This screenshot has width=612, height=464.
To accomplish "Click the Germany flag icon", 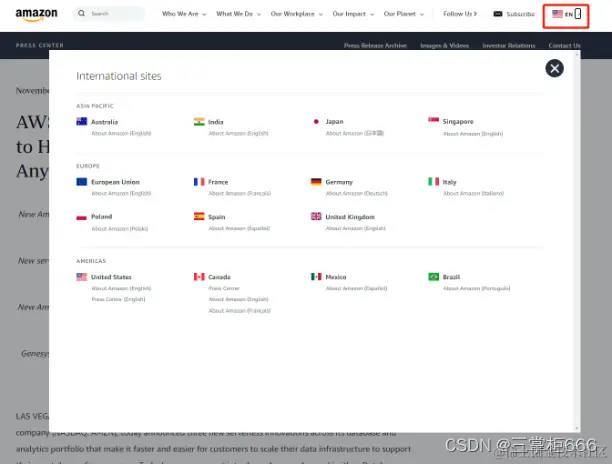I will tap(316, 182).
